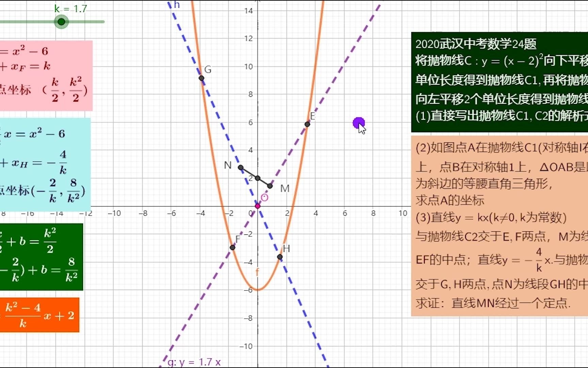Click the green formula box with k²/2
This screenshot has width=588, height=368.
[x=41, y=257]
